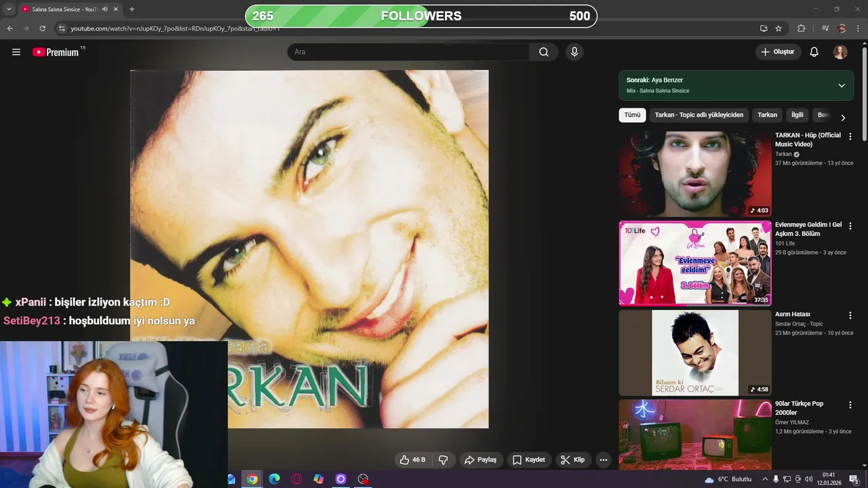Open Serdar Ortaç Bilsem ki thumbnail
This screenshot has width=868, height=488.
(x=695, y=353)
